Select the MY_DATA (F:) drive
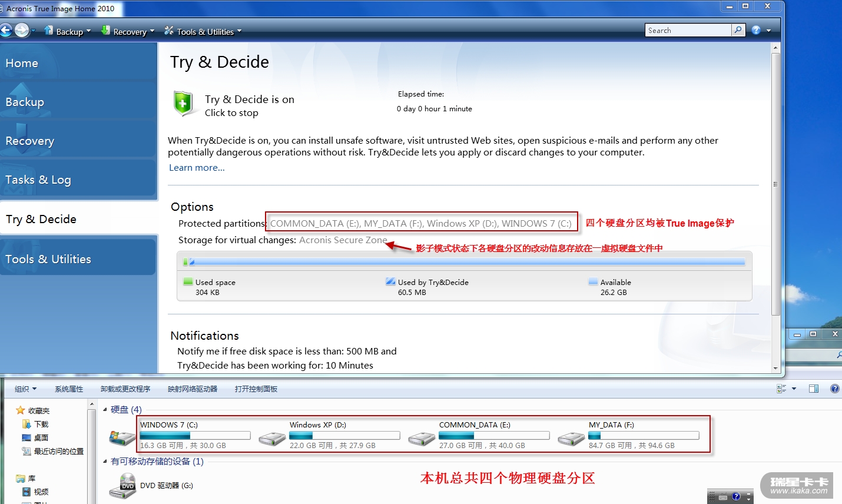The height and width of the screenshot is (504, 842). point(629,435)
